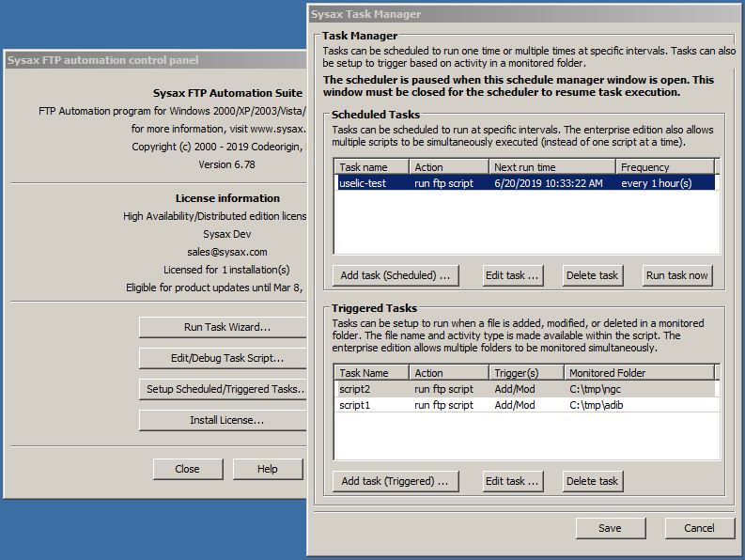The image size is (745, 560).
Task: Click the Add/Mod trigger cell for script2
Action: tap(515, 389)
